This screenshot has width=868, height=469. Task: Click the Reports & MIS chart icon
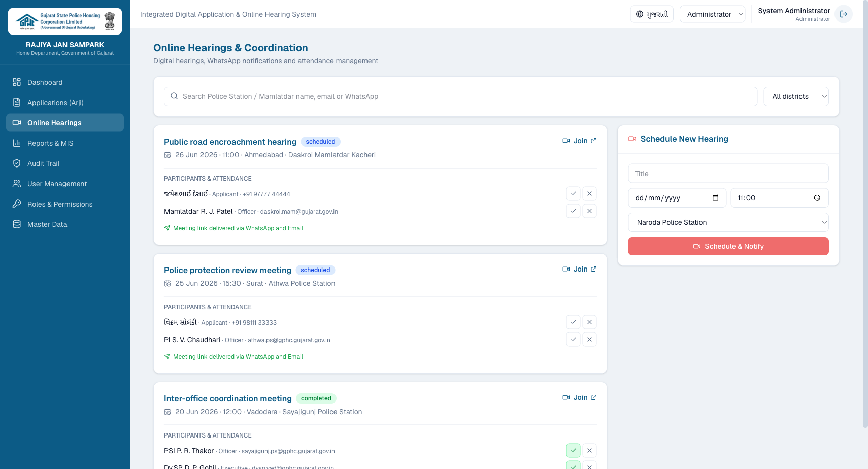coord(17,143)
